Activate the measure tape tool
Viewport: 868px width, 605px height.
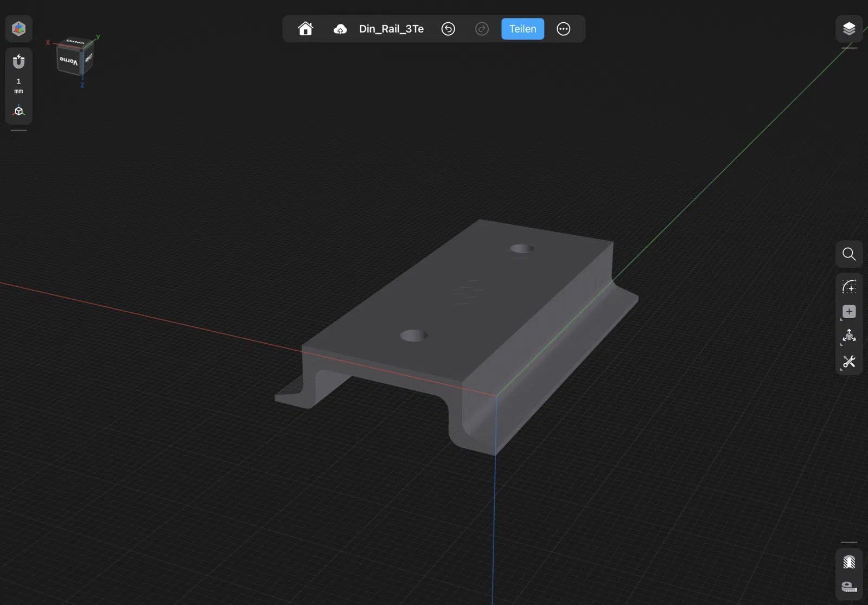pyautogui.click(x=849, y=587)
